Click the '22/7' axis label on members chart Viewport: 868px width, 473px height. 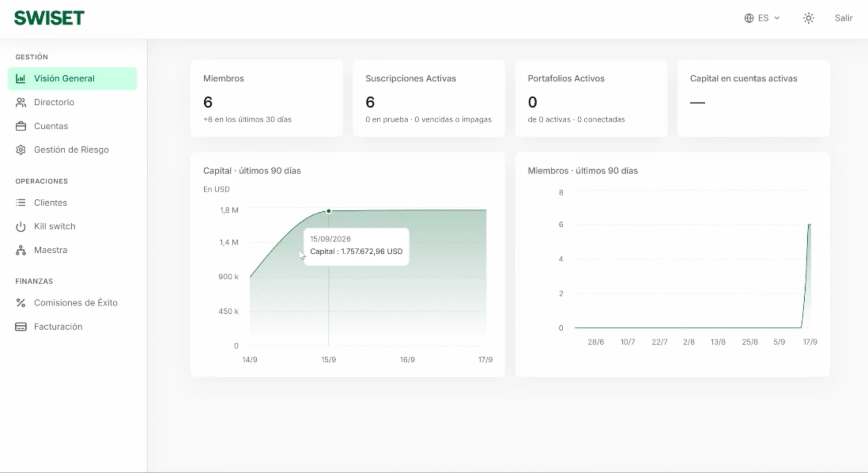(x=659, y=342)
